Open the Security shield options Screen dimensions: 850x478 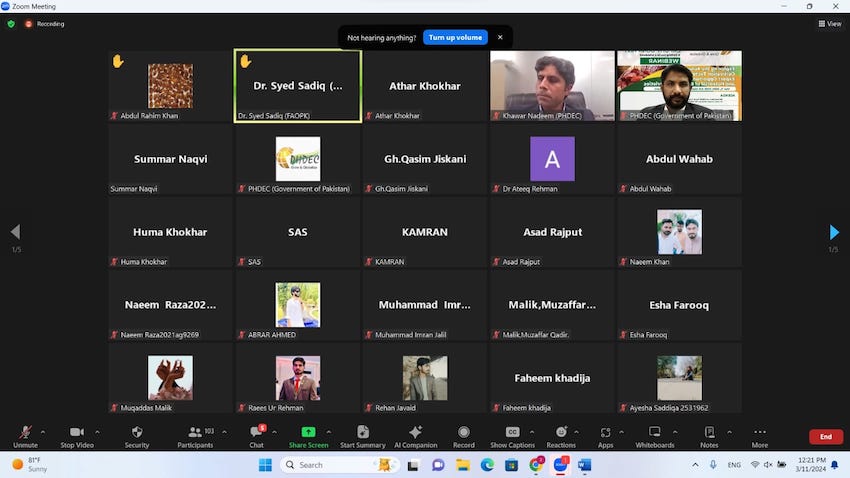(x=137, y=435)
